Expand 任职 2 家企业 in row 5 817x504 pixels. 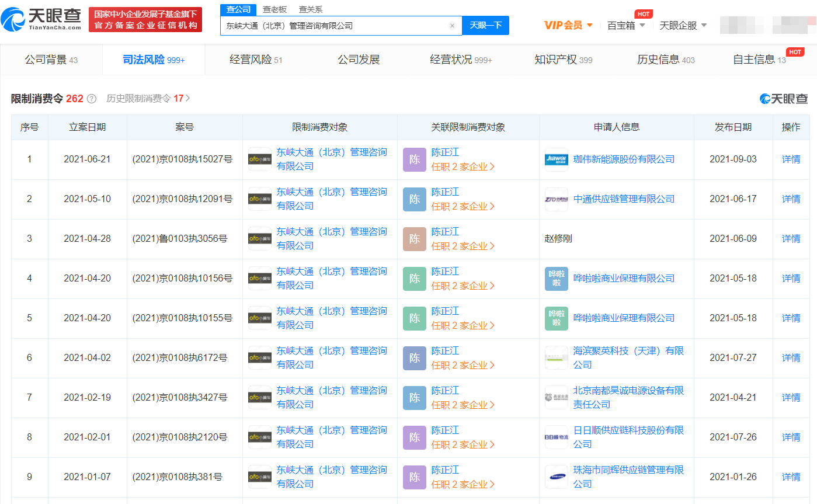[x=463, y=325]
